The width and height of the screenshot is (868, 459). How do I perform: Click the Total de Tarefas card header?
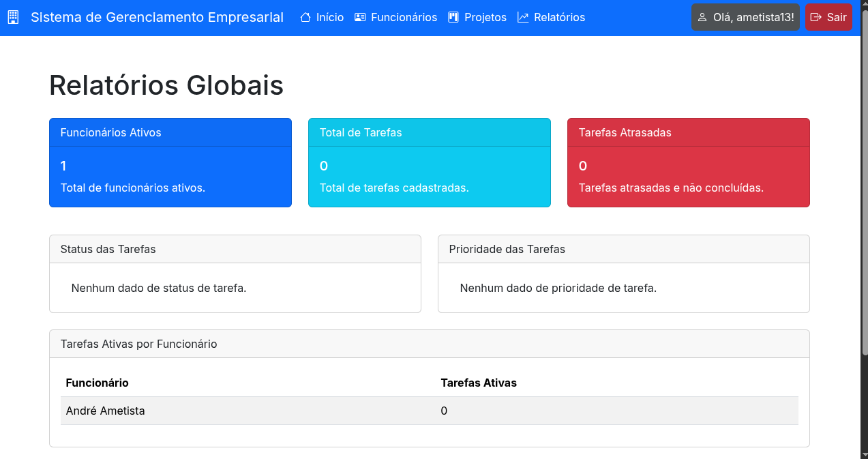[430, 132]
